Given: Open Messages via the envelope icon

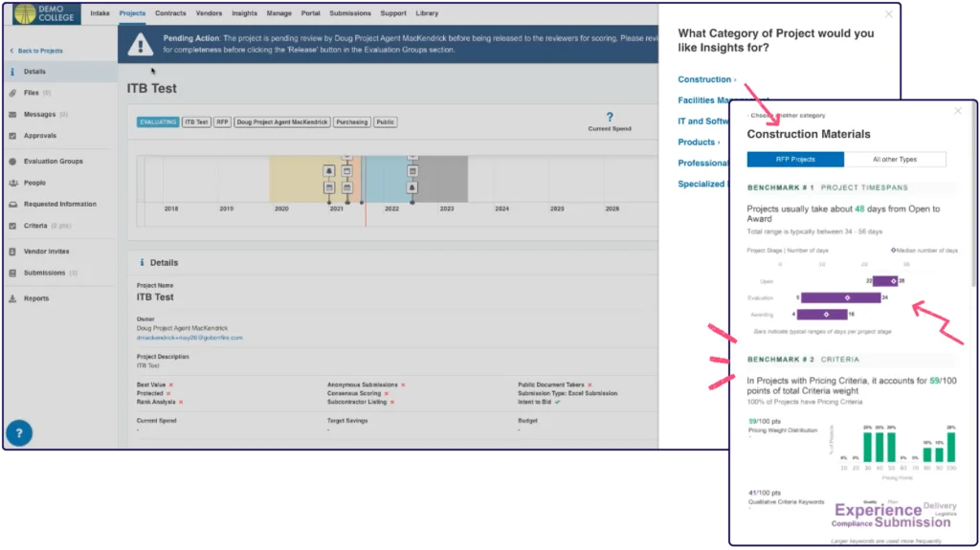Looking at the screenshot, I should tap(12, 115).
